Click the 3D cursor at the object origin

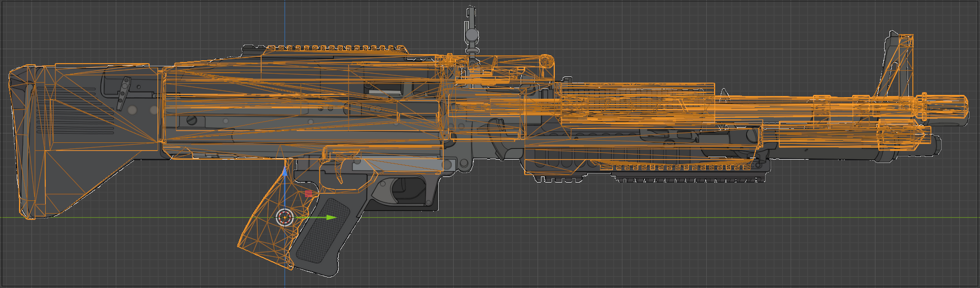(x=285, y=218)
